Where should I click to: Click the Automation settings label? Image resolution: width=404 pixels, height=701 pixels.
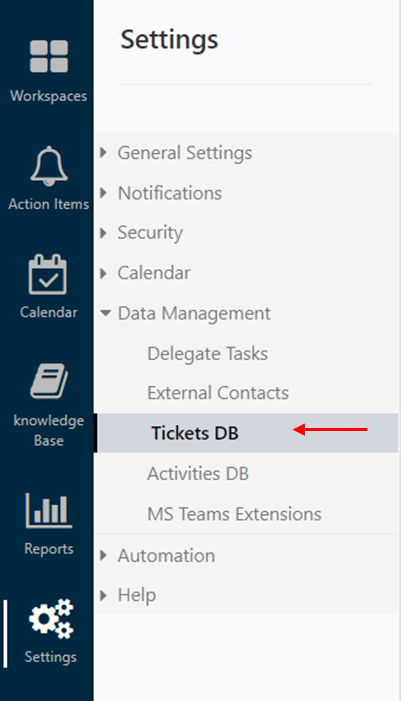166,556
